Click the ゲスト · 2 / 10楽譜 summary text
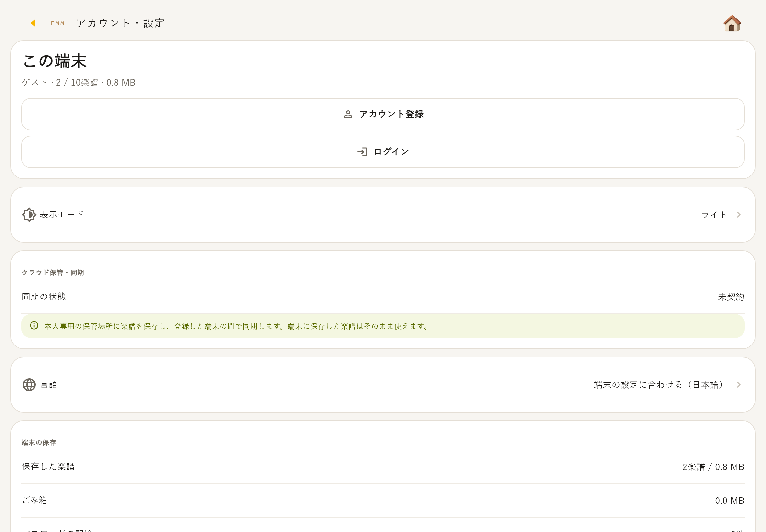The height and width of the screenshot is (532, 766). [x=79, y=82]
